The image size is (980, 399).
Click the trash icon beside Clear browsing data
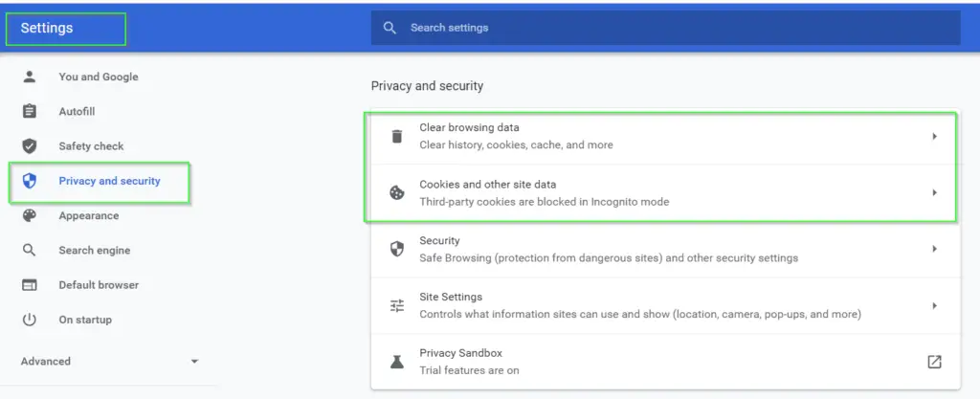pos(397,136)
